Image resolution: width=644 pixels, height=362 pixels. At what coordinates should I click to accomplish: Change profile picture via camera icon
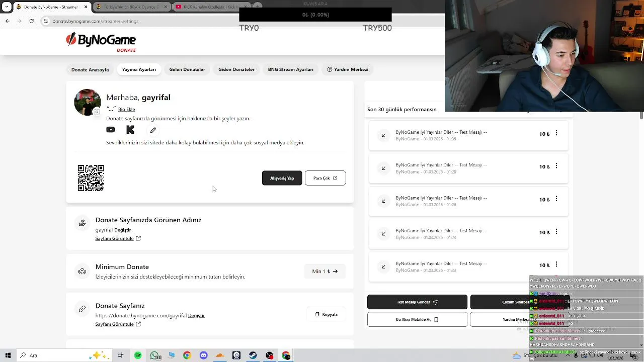coord(97,112)
